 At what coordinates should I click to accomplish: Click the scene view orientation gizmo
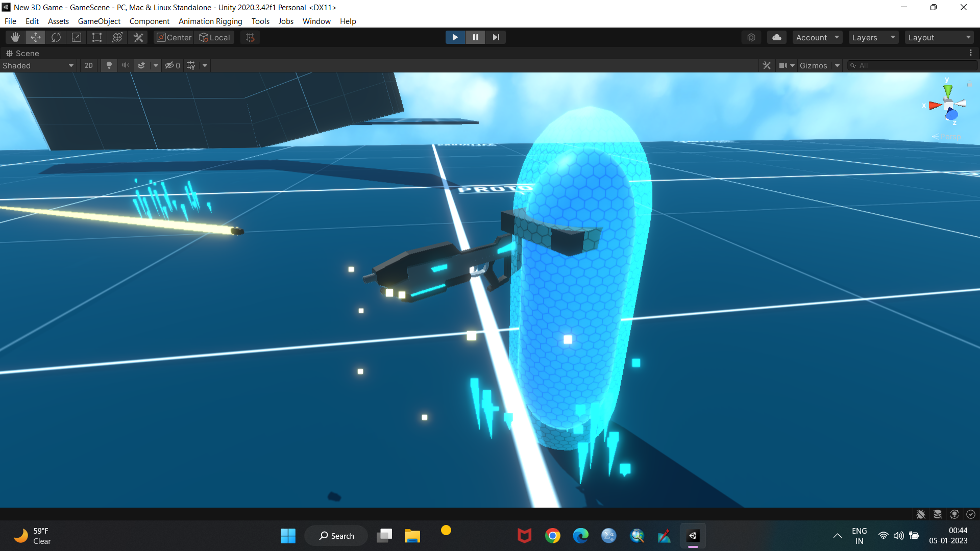click(948, 105)
